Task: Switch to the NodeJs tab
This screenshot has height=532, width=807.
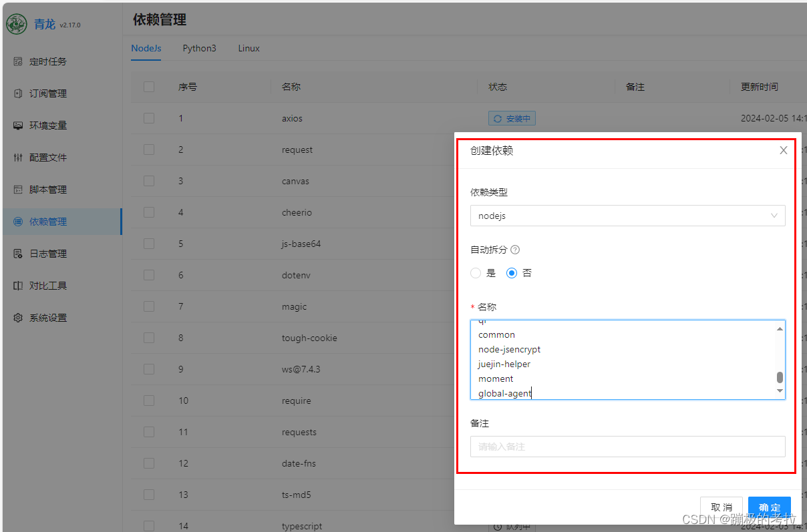Action: [x=146, y=48]
